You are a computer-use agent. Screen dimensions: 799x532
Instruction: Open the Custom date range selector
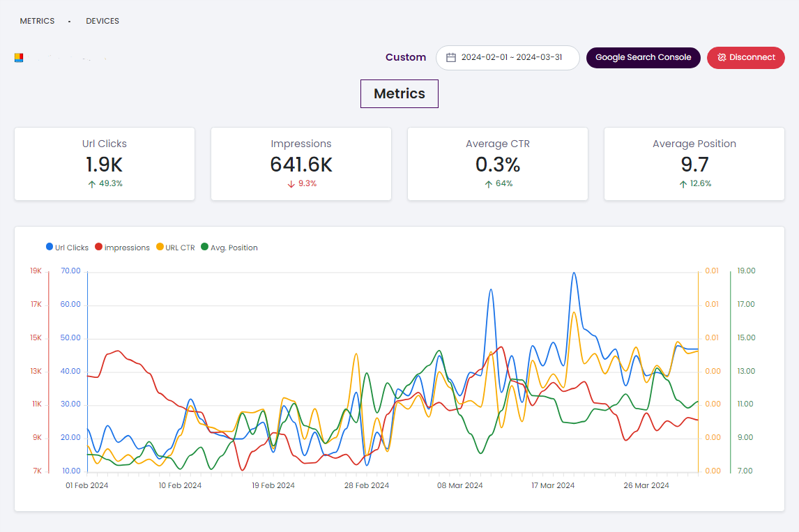coord(405,57)
